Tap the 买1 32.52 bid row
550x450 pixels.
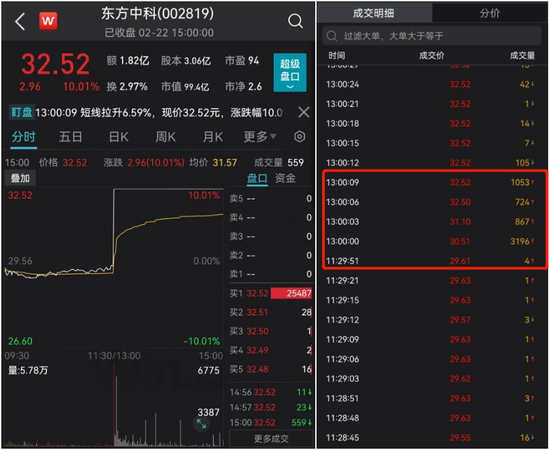pos(270,293)
